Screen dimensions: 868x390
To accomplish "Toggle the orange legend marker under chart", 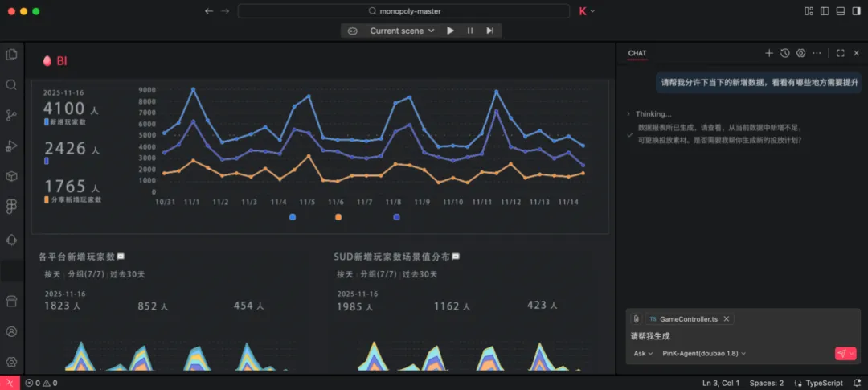I will pos(338,217).
